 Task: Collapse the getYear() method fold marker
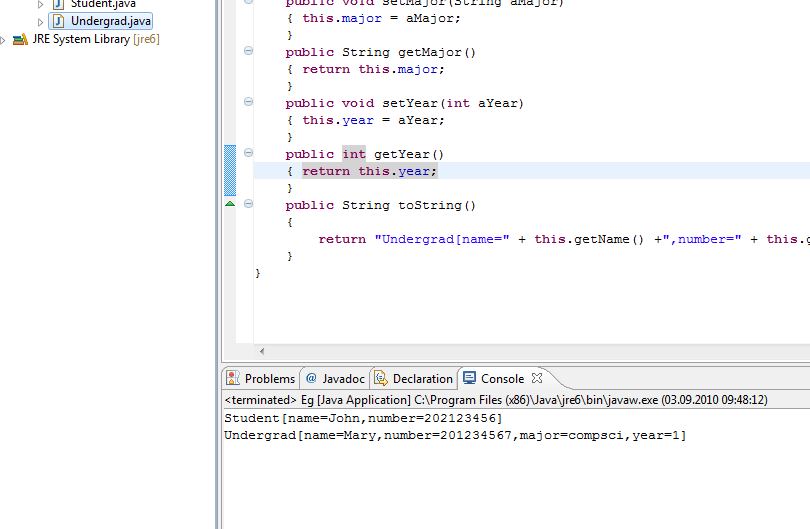248,152
